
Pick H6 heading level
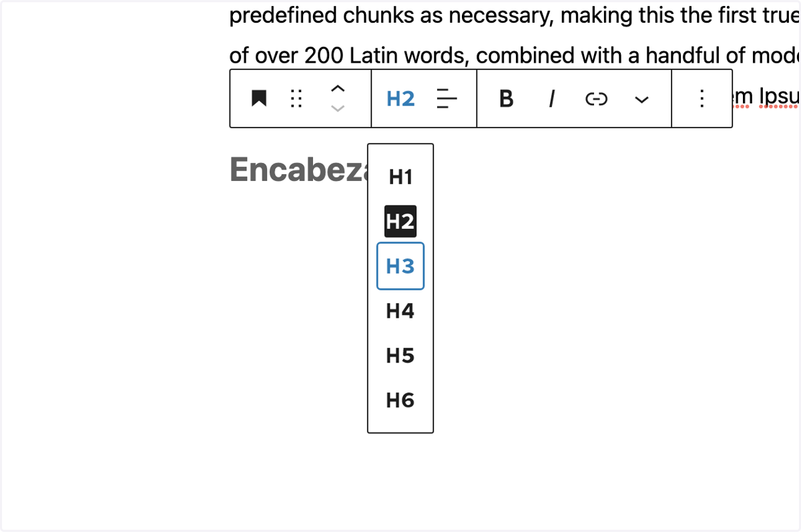pos(400,400)
